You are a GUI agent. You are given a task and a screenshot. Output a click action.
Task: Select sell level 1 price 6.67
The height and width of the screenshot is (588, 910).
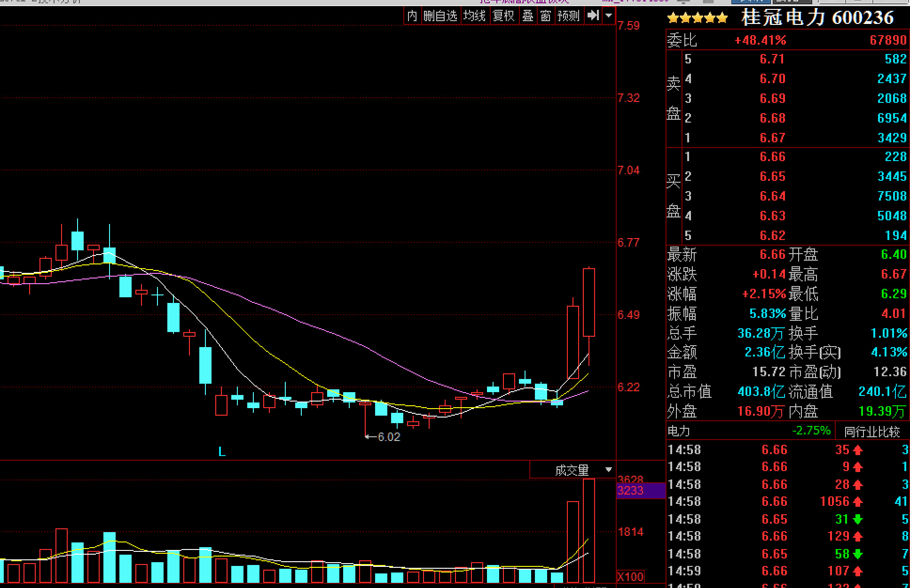coord(772,138)
